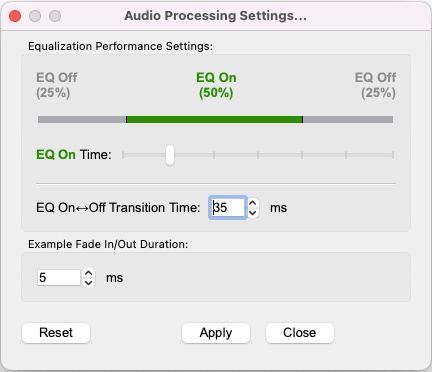Image resolution: width=432 pixels, height=372 pixels.
Task: Click the Example Fade In/Out Duration field
Action: pyautogui.click(x=59, y=278)
